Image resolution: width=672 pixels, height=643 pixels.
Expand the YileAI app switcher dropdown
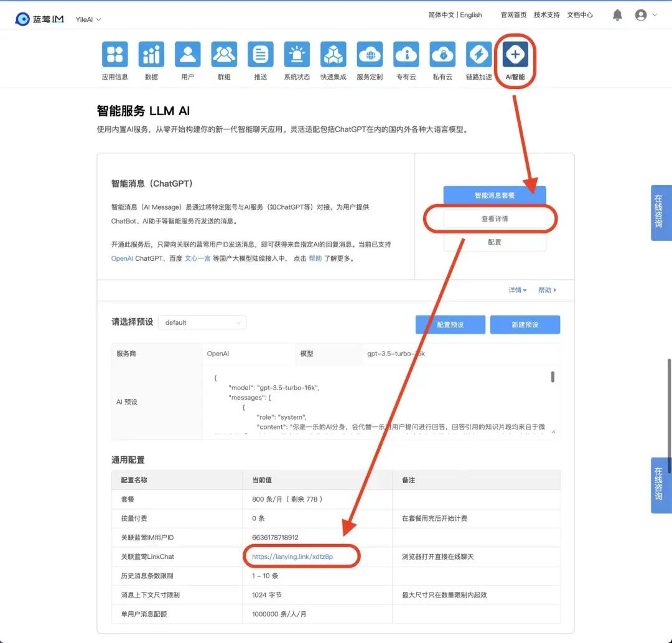pos(88,19)
